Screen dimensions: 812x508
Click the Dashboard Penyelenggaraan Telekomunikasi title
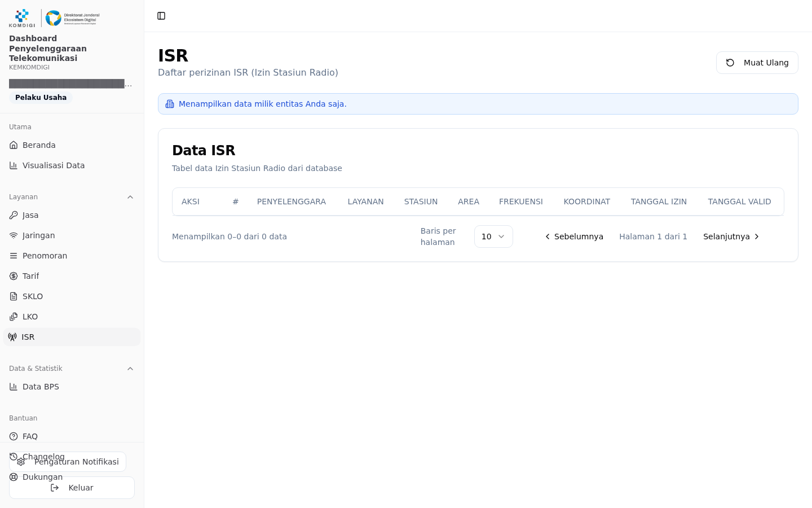point(48,48)
